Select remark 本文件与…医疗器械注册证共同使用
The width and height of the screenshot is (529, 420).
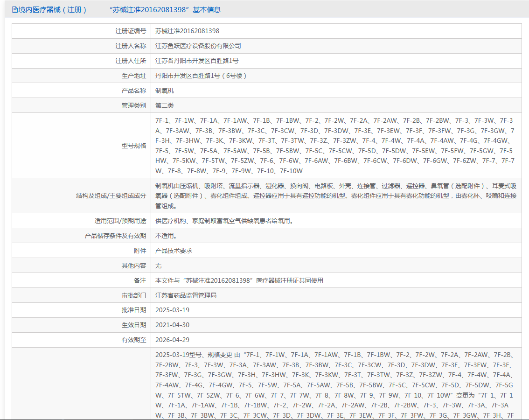pyautogui.click(x=239, y=280)
